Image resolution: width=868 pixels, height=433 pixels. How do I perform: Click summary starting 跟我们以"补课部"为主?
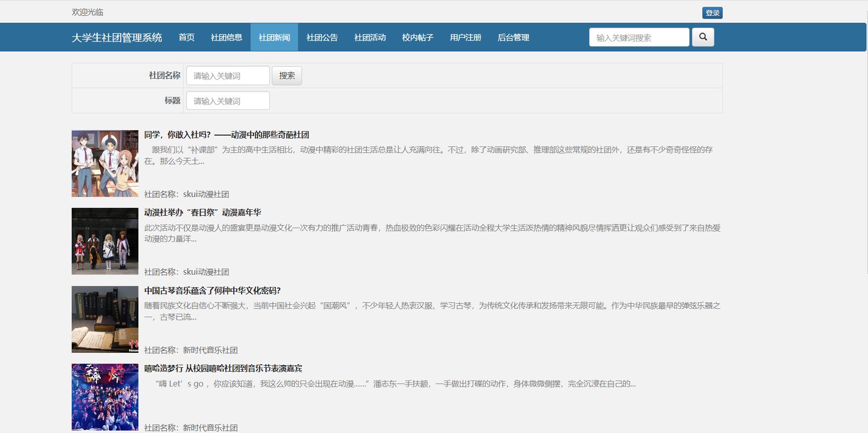coord(429,155)
